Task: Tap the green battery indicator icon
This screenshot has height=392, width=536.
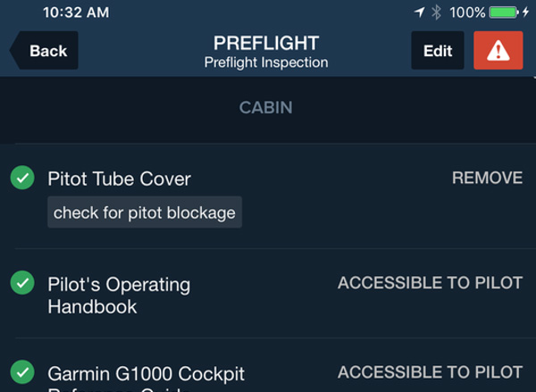Action: (504, 13)
